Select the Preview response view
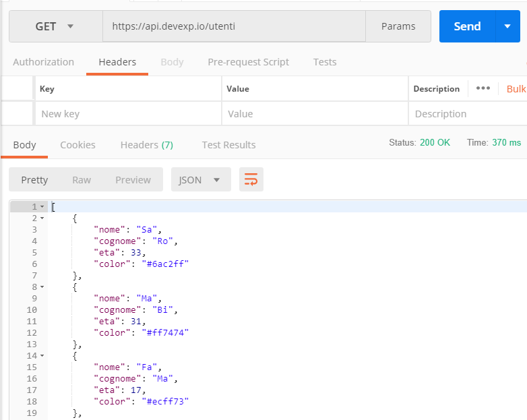This screenshot has width=527, height=420. point(133,180)
